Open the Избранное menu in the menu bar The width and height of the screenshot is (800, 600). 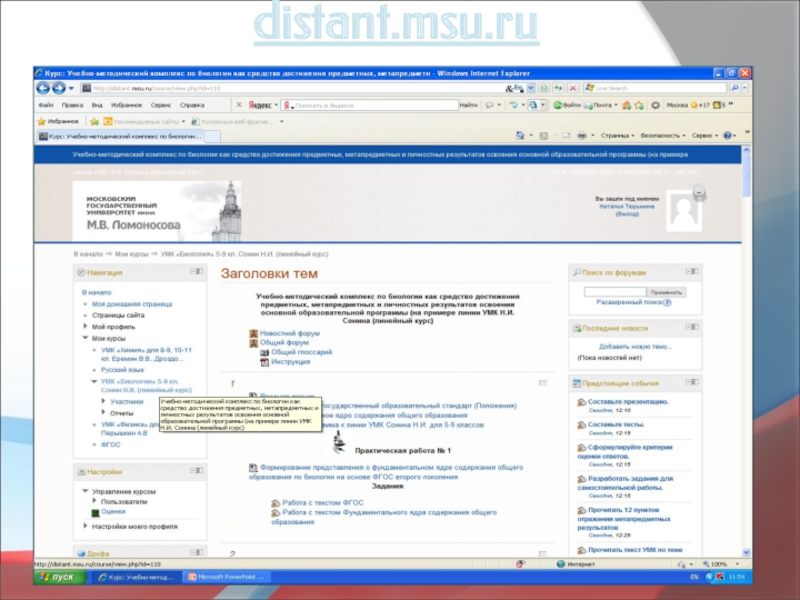(126, 105)
